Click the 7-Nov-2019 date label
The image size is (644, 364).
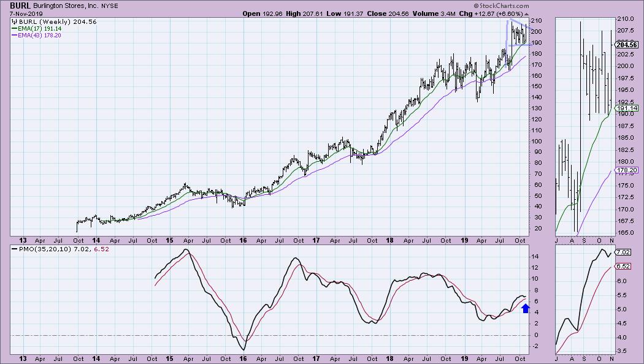click(26, 13)
